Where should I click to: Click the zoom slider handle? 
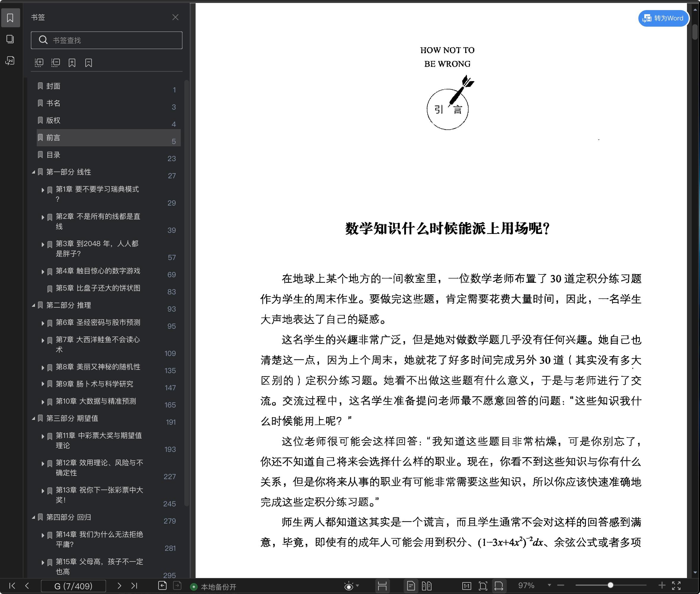click(610, 586)
